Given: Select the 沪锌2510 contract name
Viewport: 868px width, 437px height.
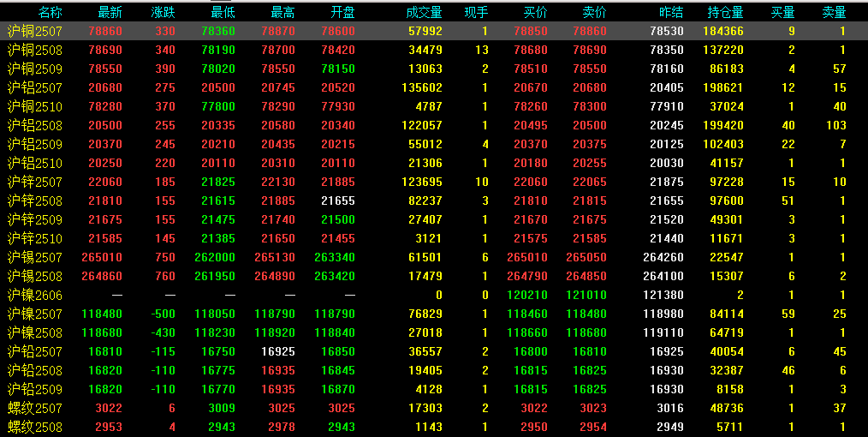Looking at the screenshot, I should point(35,239).
